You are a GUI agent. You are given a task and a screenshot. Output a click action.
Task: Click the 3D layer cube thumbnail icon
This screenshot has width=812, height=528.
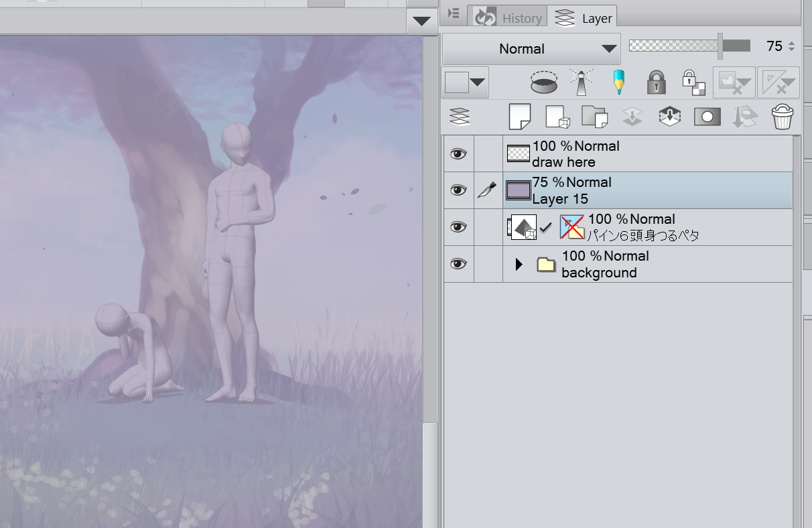pyautogui.click(x=523, y=228)
